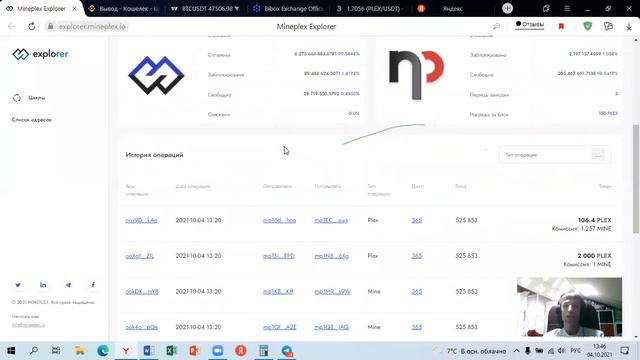Open the operation hash ook4o...pQe
Viewport: 640px width, 360px height.
(142, 327)
